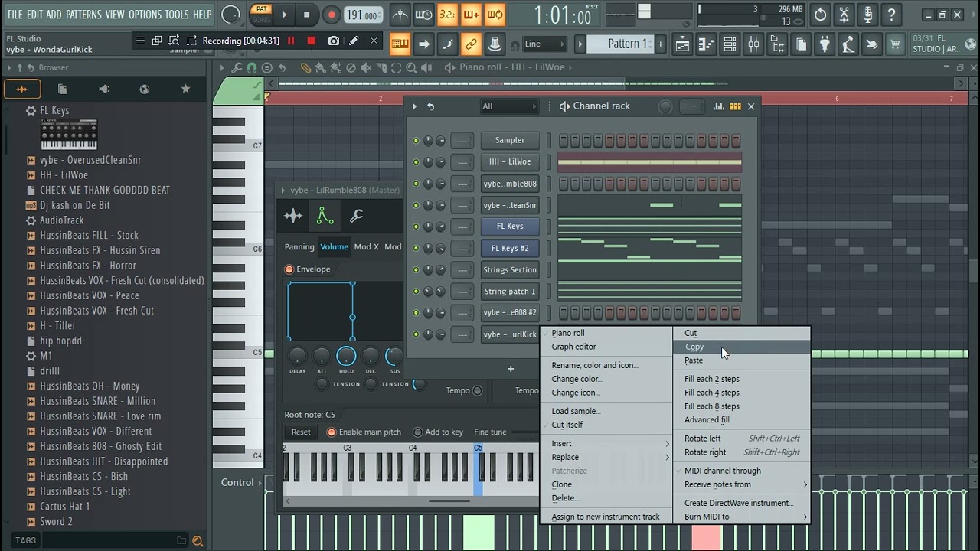
Task: Open the Mixer view icon in toolbar
Action: point(754,44)
